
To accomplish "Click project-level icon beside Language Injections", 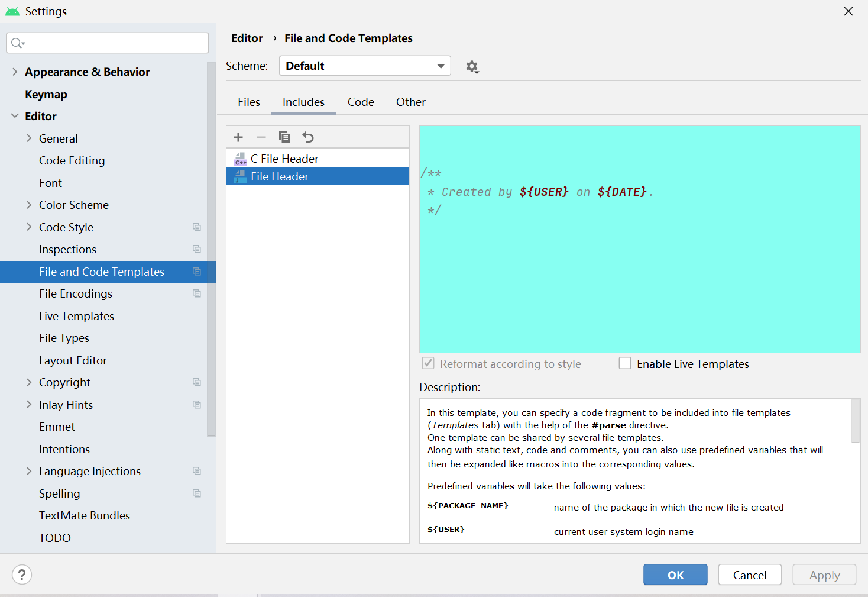I will point(197,471).
